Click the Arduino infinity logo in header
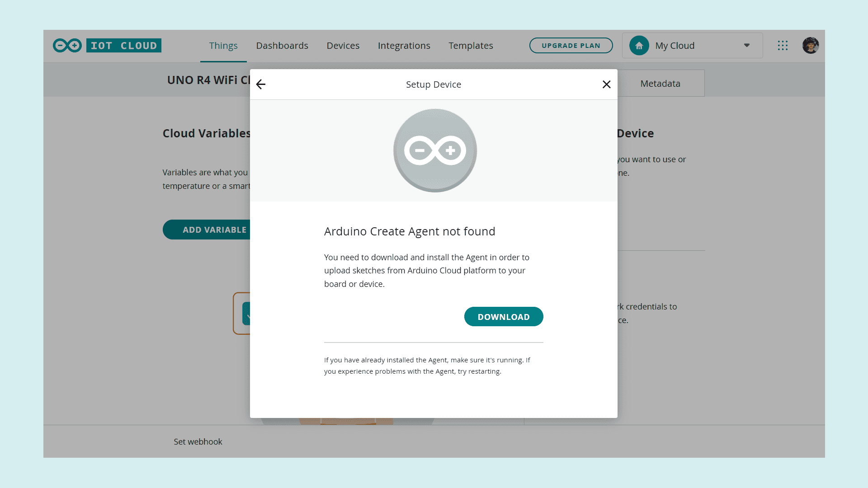Image resolution: width=868 pixels, height=488 pixels. click(x=67, y=46)
